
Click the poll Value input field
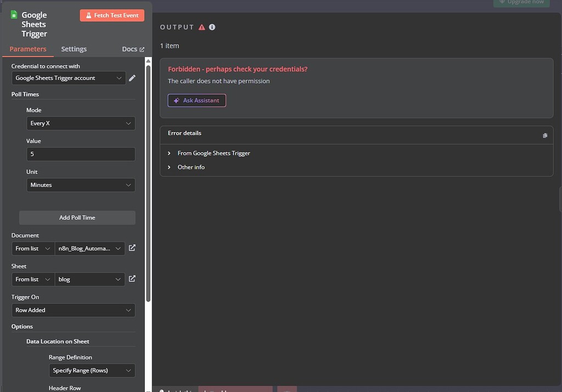[x=81, y=154]
